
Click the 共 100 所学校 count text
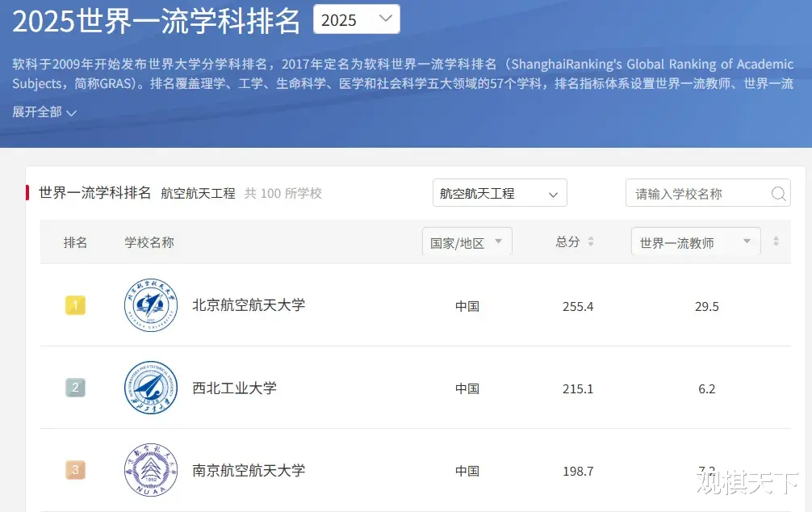[283, 193]
